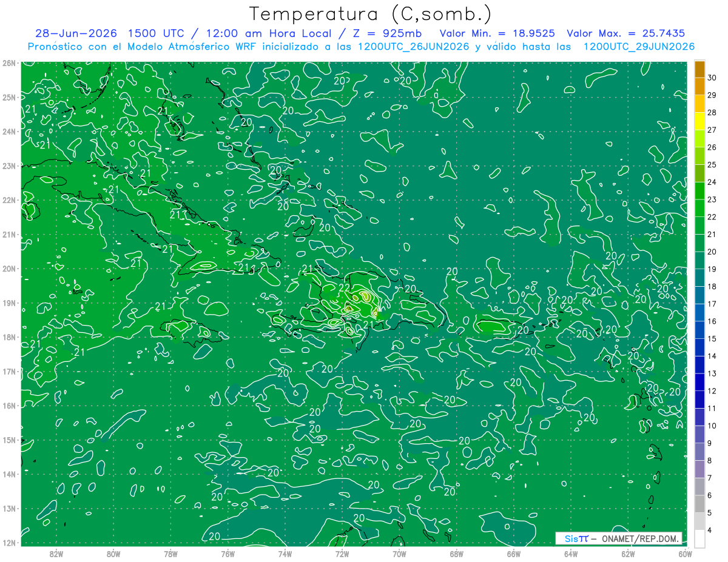Click "Valor Min. = 18.9525" text

click(x=497, y=33)
